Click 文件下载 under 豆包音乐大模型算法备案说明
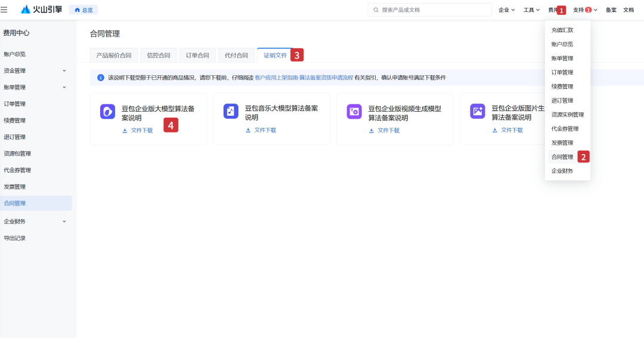644x338 pixels. (261, 130)
